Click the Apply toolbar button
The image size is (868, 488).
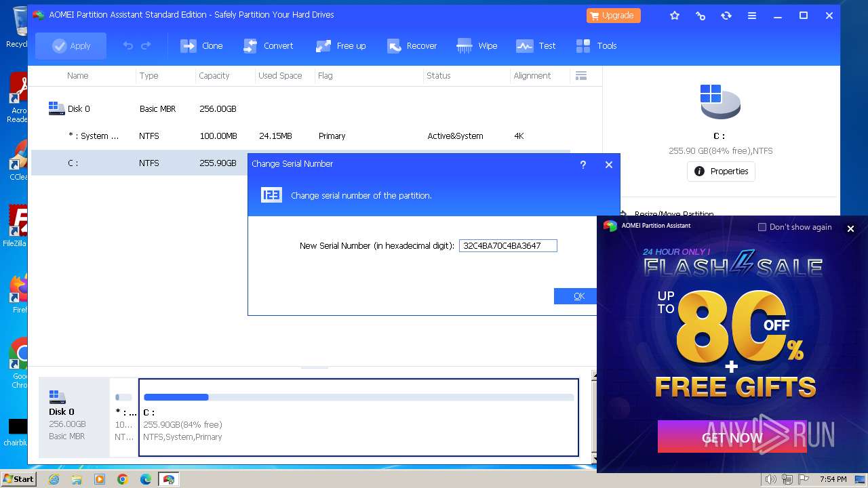71,45
